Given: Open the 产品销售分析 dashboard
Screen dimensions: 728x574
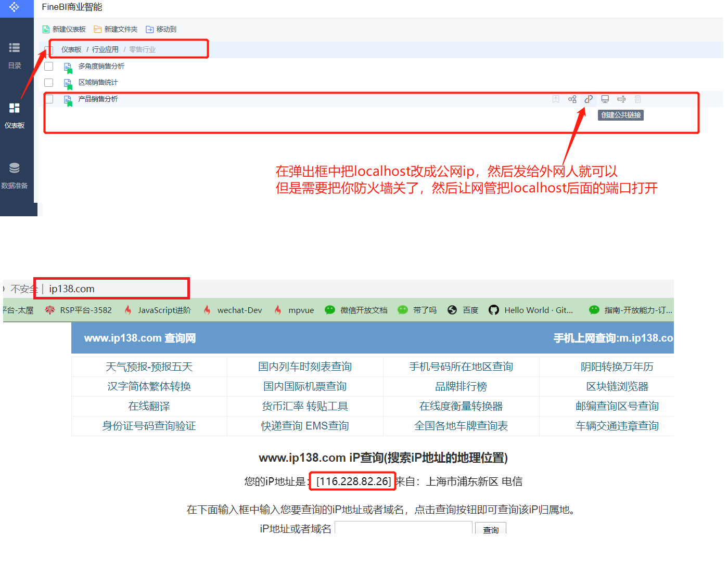Looking at the screenshot, I should coord(98,99).
